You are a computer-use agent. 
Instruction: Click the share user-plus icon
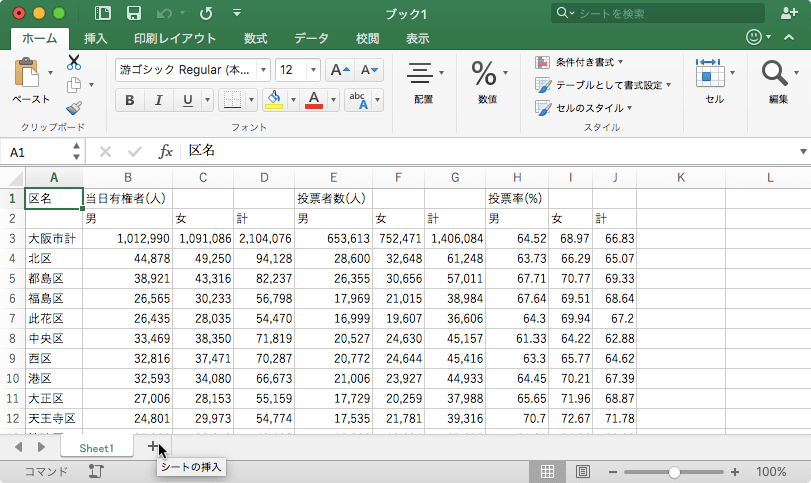point(789,13)
